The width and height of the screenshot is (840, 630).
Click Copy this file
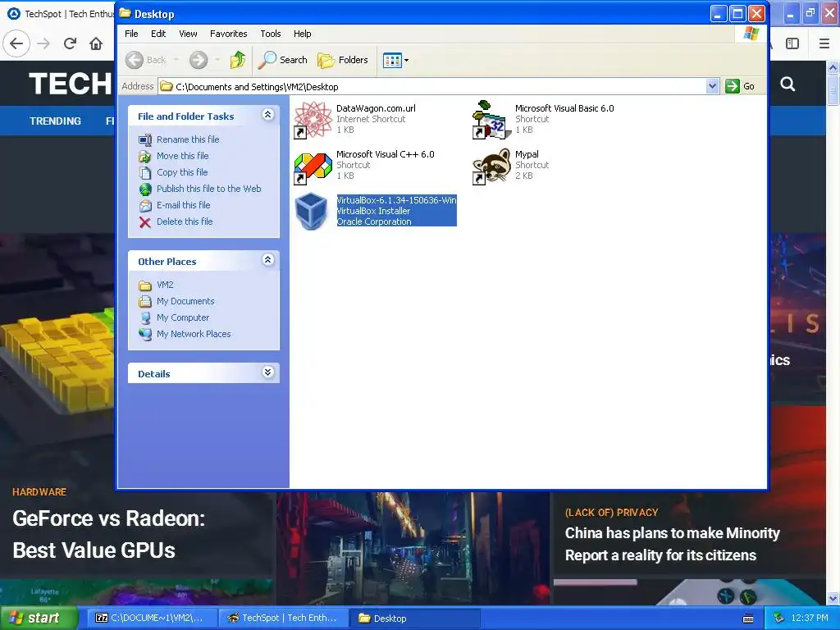(x=182, y=172)
